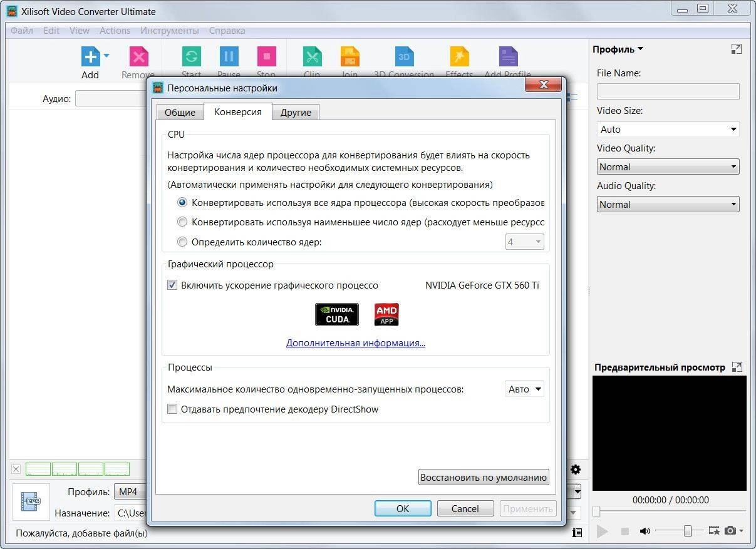Viewport: 756px width, 549px height.
Task: Click the AMD APP logo
Action: [x=386, y=314]
